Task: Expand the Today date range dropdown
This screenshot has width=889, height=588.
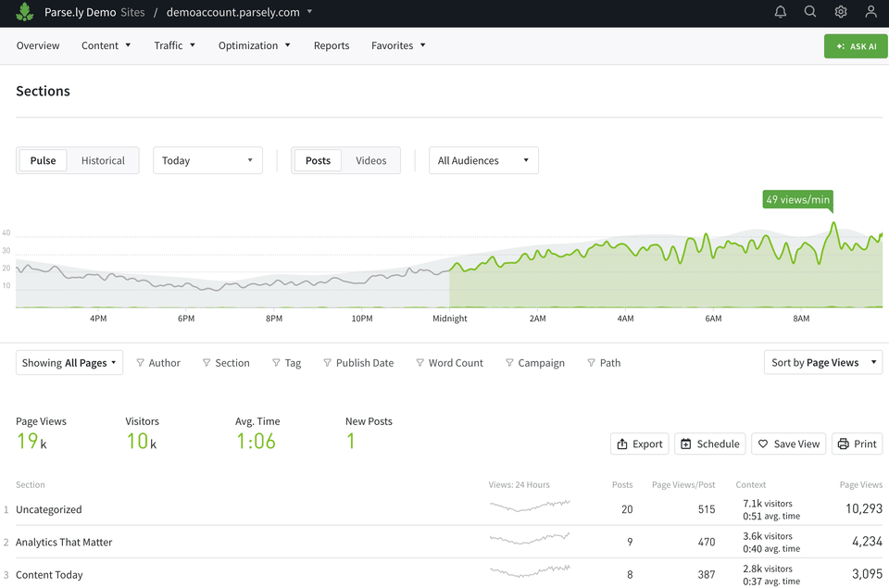Action: [x=207, y=160]
